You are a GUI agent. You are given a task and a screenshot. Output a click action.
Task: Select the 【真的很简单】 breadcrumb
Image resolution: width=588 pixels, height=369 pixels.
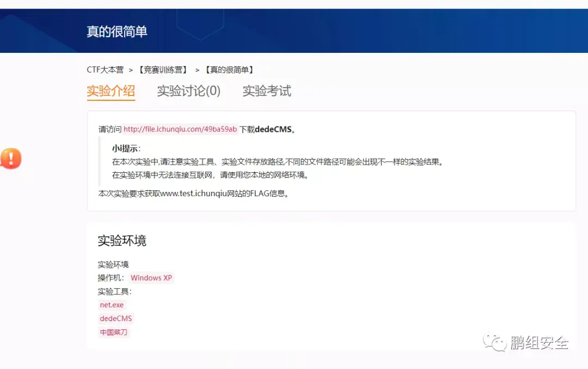[230, 70]
